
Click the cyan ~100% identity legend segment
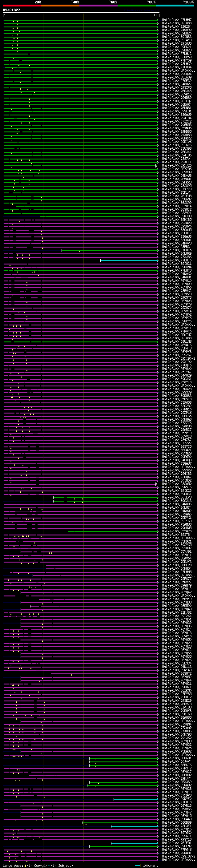pos(175,6)
